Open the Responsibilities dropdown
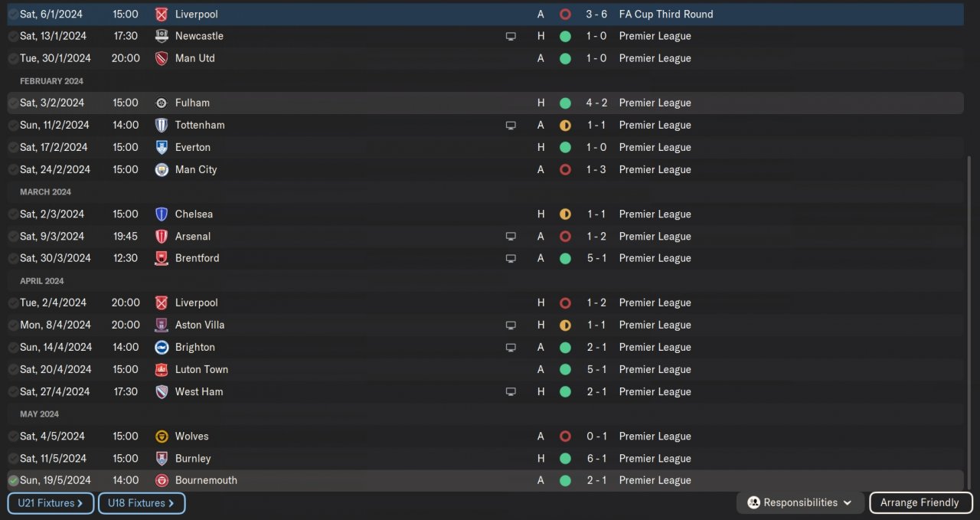Screen dimensions: 980x520 800,502
